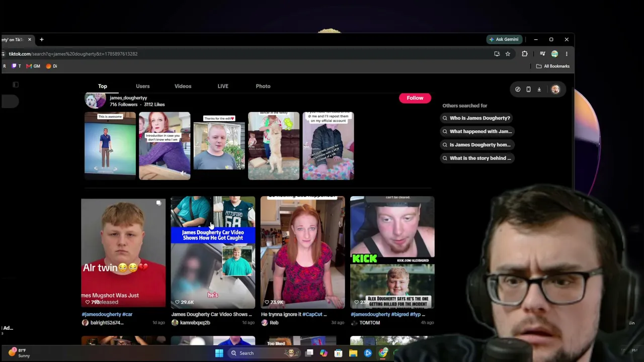Click the #CapCut hashtag in Reb's caption
The height and width of the screenshot is (362, 644).
click(x=313, y=314)
